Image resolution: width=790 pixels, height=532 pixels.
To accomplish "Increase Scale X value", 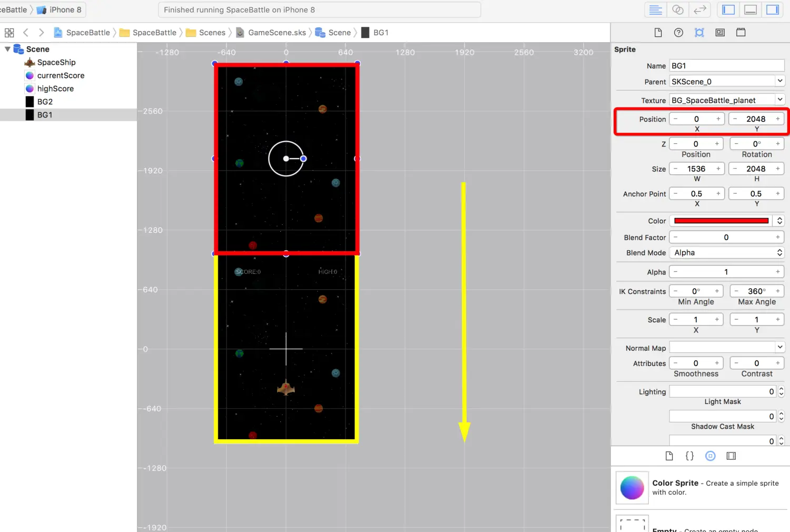I will [x=717, y=320].
